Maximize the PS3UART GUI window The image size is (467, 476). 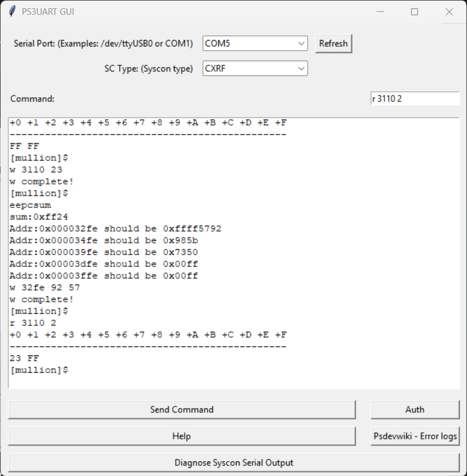coord(415,12)
